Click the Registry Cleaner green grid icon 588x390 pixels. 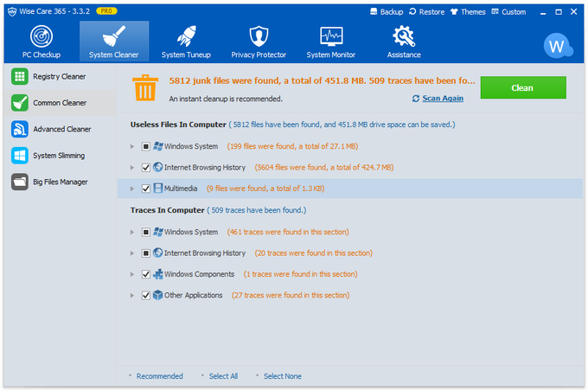click(20, 76)
